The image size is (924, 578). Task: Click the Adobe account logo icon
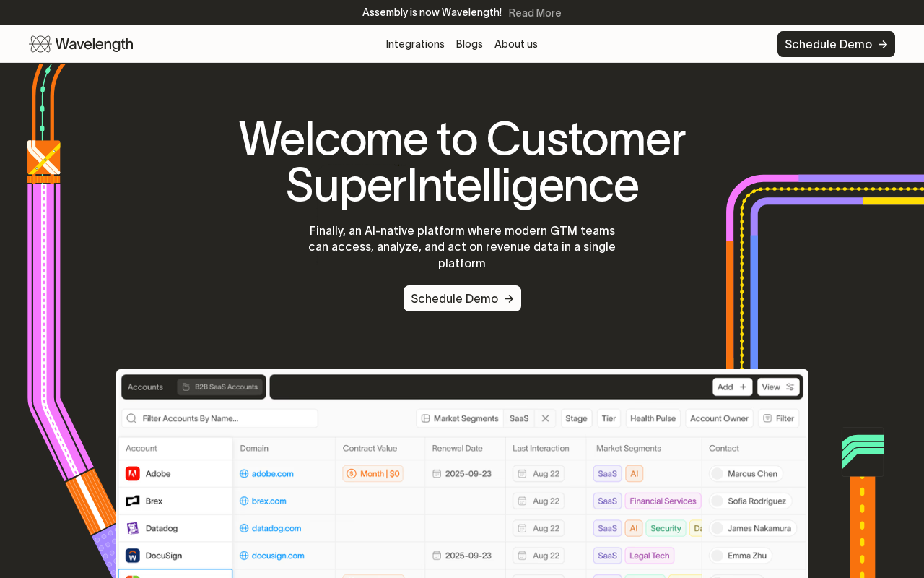coord(133,474)
